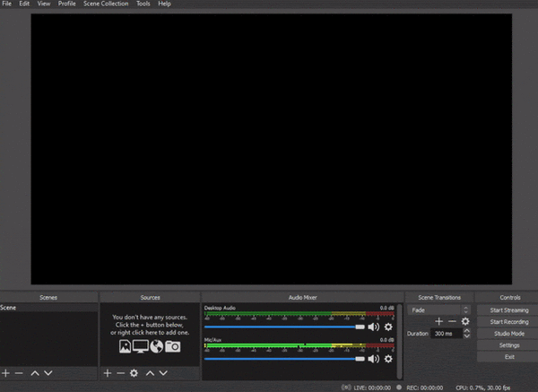Click the Start Streaming button
This screenshot has width=538, height=392.
pos(508,309)
